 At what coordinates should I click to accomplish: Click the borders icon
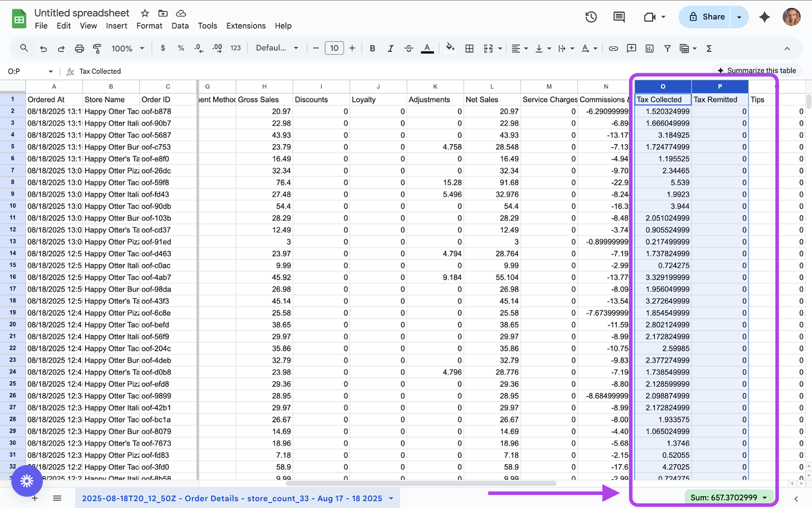pos(469,48)
